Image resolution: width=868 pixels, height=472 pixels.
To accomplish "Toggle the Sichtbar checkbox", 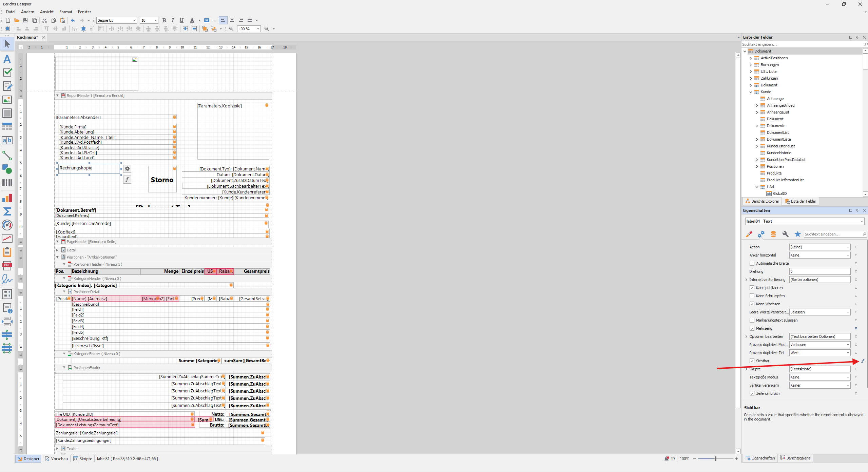I will pyautogui.click(x=752, y=361).
